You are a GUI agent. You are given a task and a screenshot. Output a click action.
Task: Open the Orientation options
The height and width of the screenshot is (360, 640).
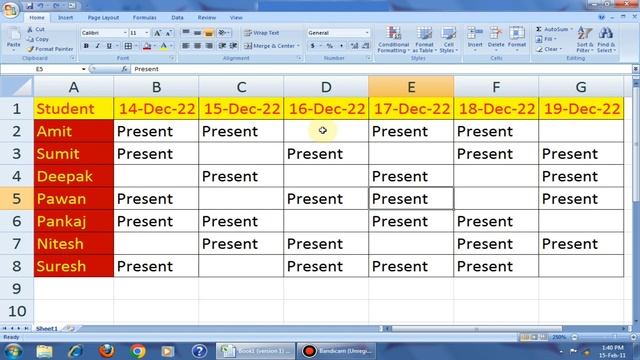point(223,33)
